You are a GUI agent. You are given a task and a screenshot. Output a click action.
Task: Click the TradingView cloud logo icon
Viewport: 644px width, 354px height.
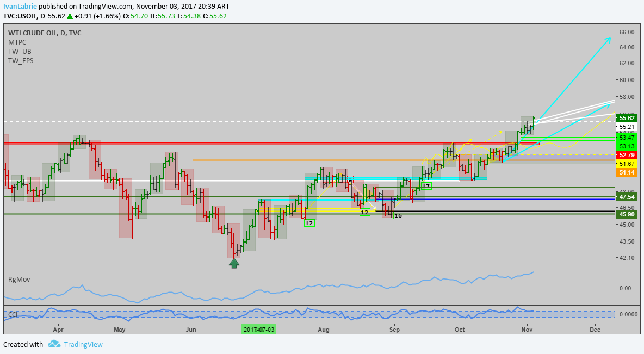click(x=54, y=344)
